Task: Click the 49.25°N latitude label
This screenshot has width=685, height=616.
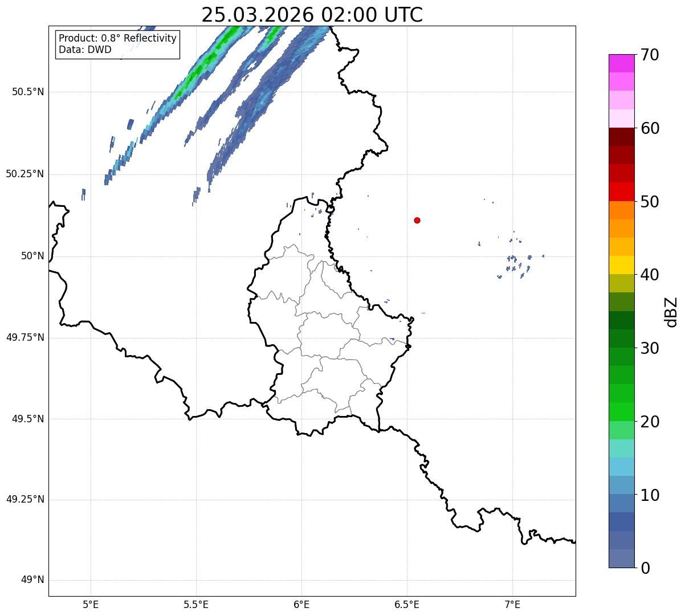Action: pos(25,500)
